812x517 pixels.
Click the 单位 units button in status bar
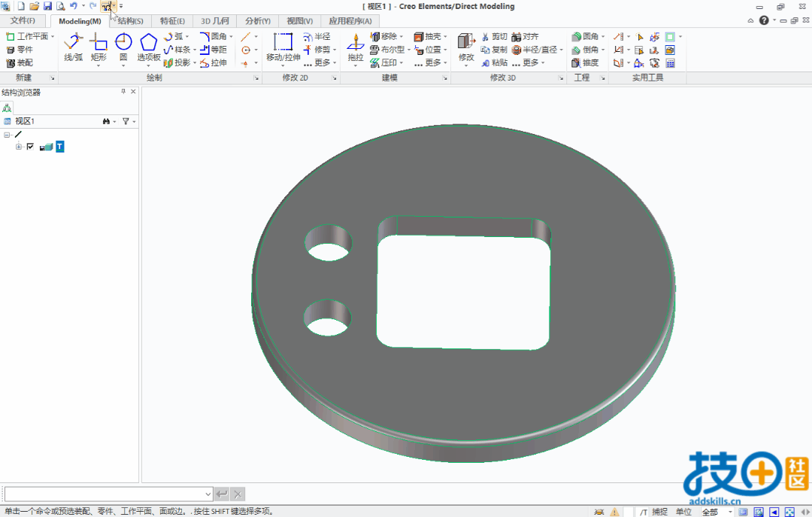683,512
